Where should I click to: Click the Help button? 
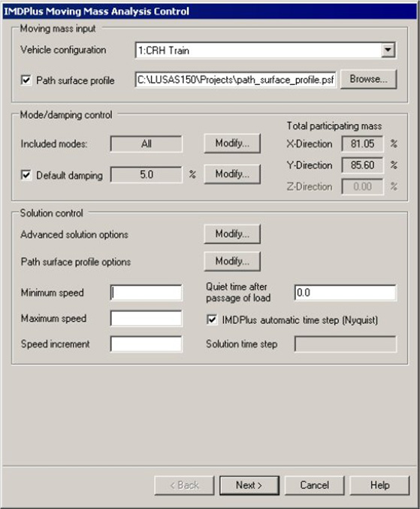379,485
